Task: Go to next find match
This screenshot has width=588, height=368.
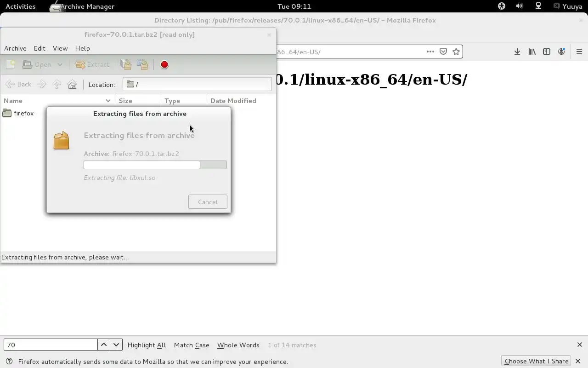Action: pyautogui.click(x=116, y=345)
